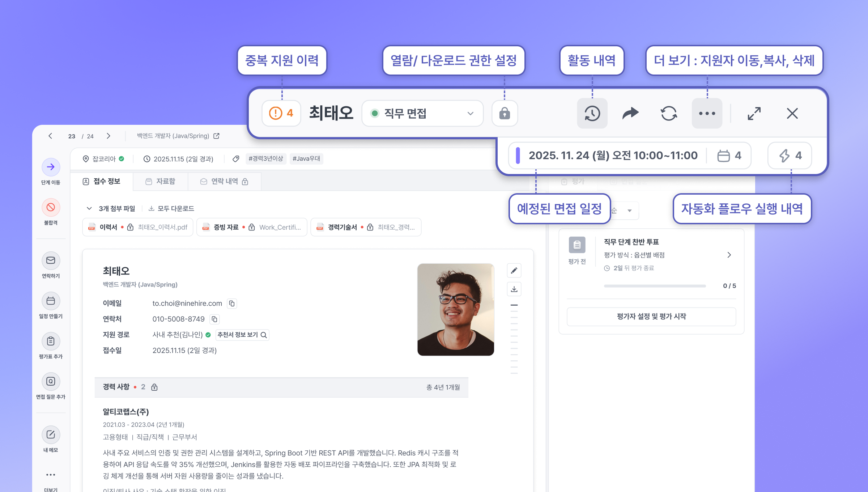Open the more options ellipsis menu
Viewport: 868px width, 492px height.
707,114
